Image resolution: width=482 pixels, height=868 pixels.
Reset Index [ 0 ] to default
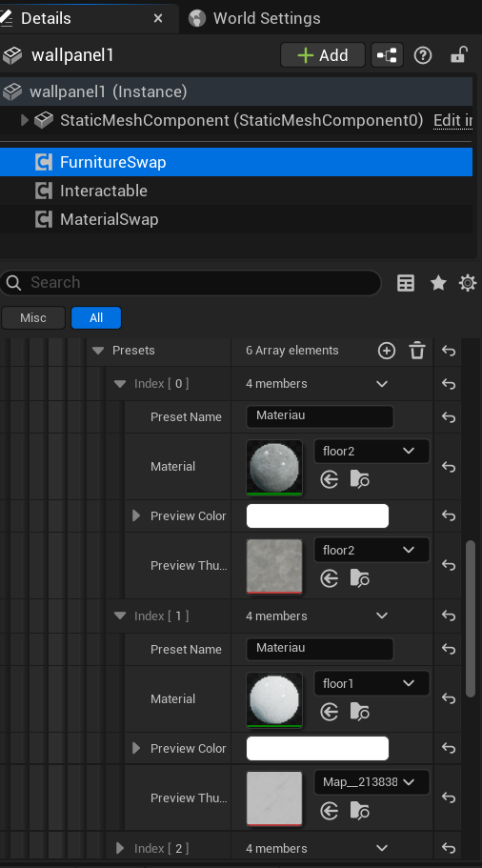pyautogui.click(x=449, y=384)
